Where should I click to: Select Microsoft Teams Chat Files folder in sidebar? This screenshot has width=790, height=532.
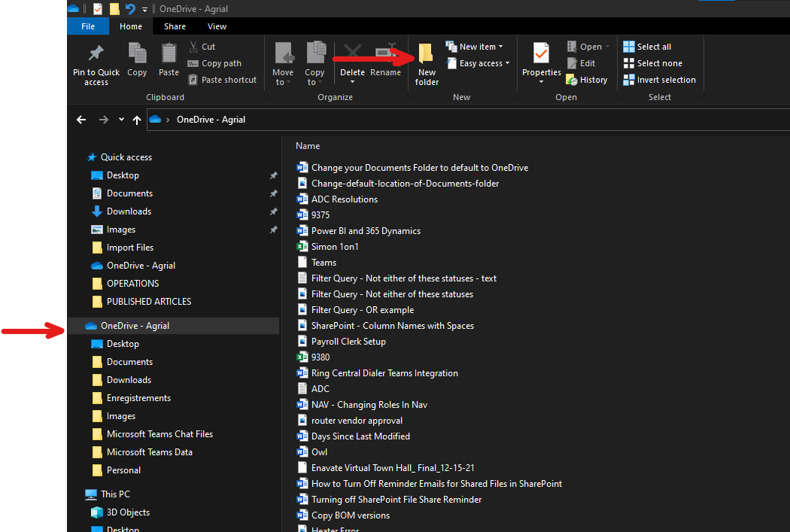pyautogui.click(x=160, y=434)
